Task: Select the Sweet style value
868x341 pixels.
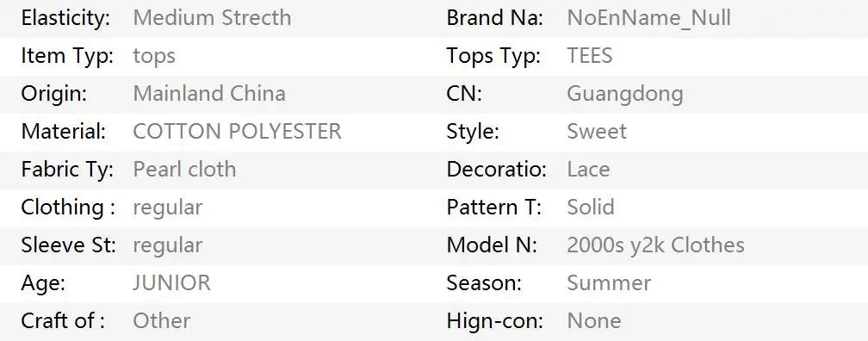Action: coord(597,132)
